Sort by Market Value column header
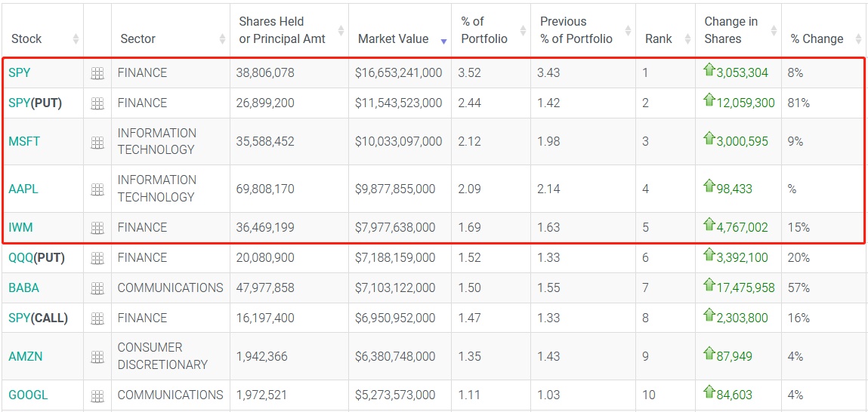 click(393, 38)
